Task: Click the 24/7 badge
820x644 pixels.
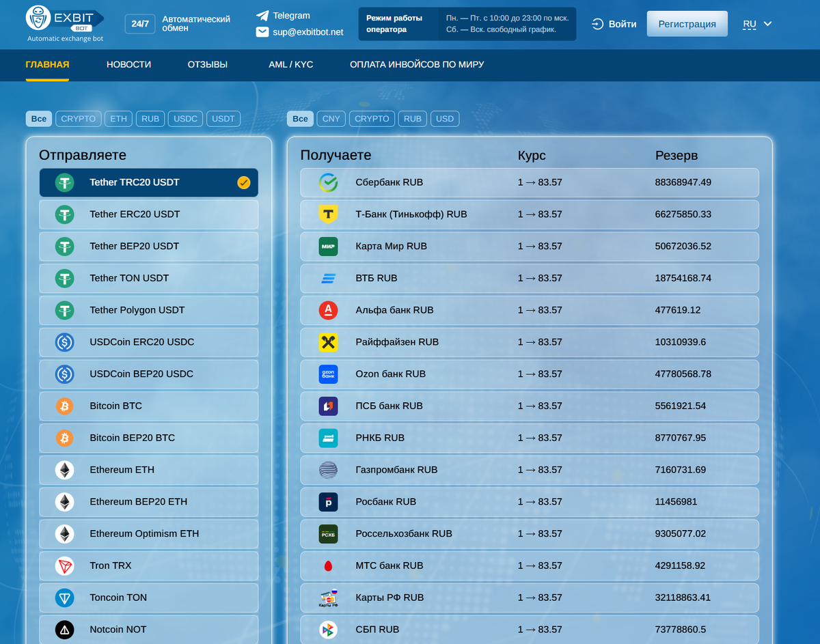Action: 140,24
